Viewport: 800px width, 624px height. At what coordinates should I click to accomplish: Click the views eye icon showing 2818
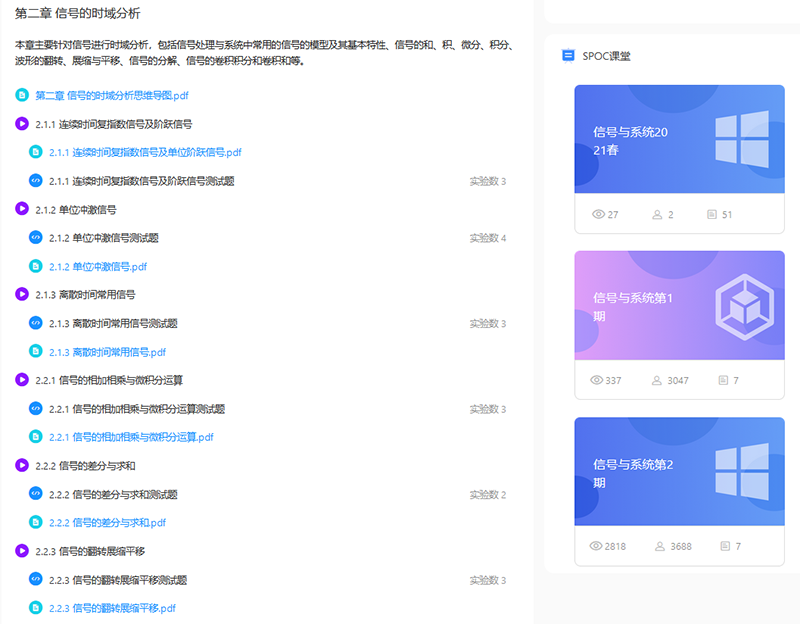(599, 546)
